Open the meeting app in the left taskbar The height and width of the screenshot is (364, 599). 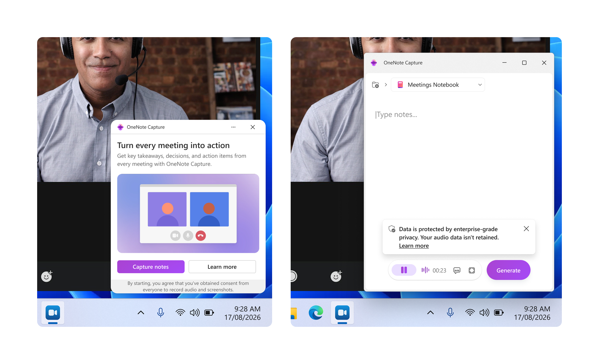point(53,312)
